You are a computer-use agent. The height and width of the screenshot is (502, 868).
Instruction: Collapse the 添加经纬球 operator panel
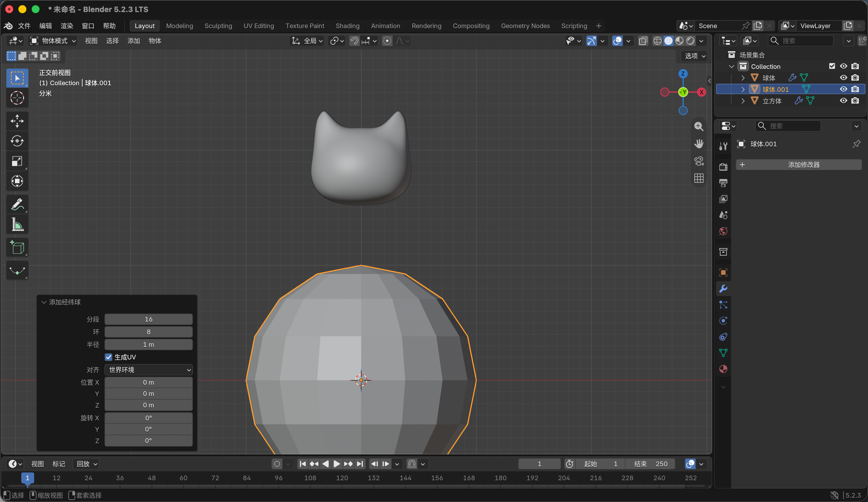(44, 302)
